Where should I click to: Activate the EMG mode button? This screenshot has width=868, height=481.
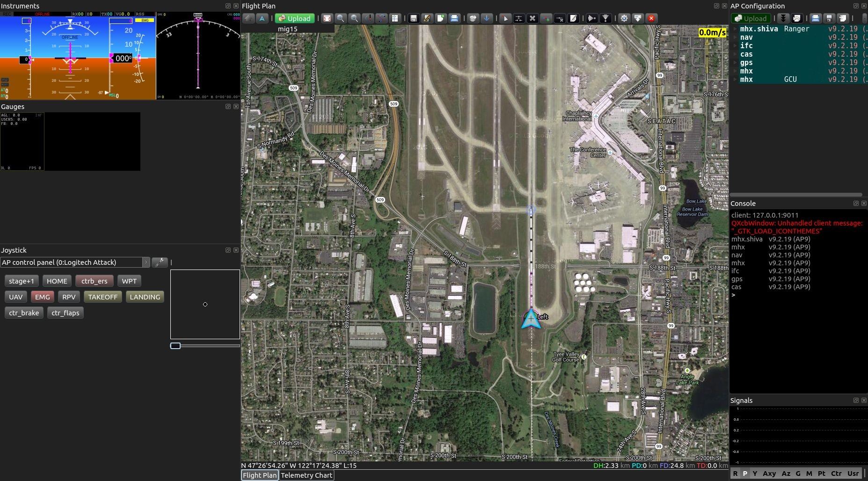[x=42, y=297]
